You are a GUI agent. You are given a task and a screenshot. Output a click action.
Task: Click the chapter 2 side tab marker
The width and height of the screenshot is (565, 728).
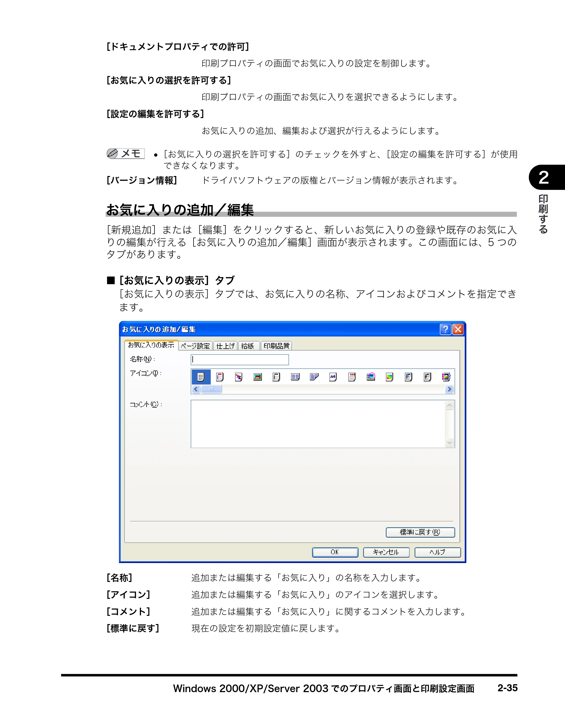coord(546,177)
